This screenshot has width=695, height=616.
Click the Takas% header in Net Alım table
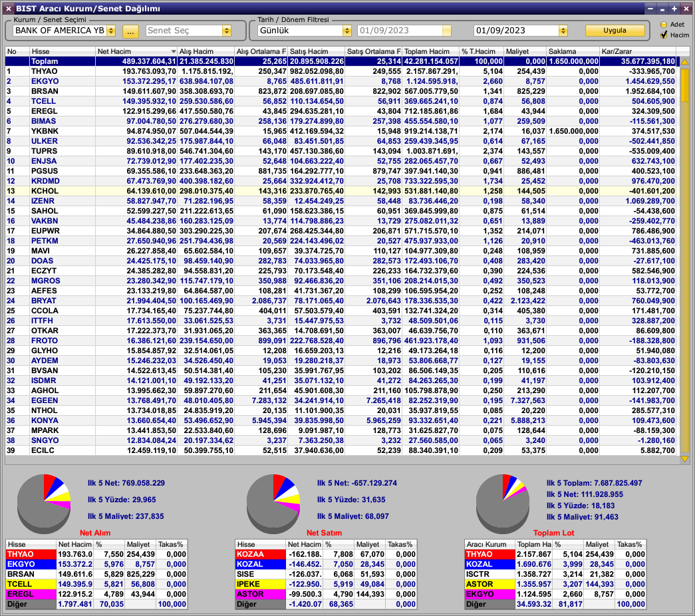[x=172, y=544]
